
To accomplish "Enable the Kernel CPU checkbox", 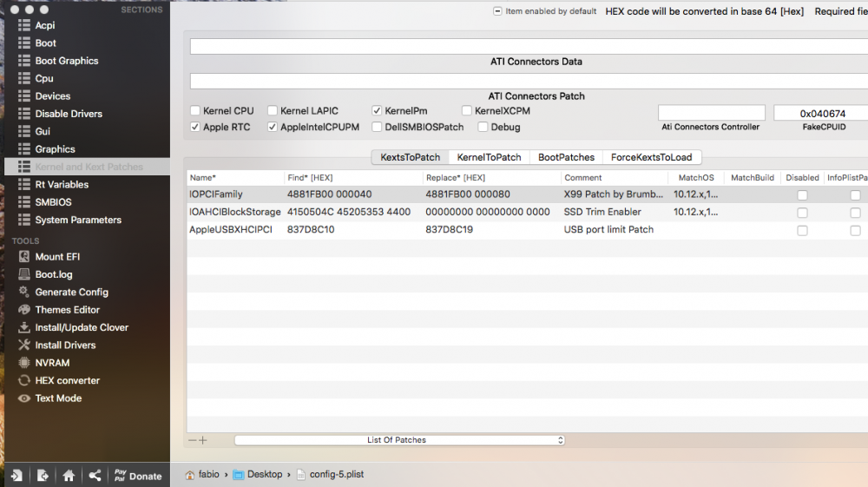I will pyautogui.click(x=194, y=111).
